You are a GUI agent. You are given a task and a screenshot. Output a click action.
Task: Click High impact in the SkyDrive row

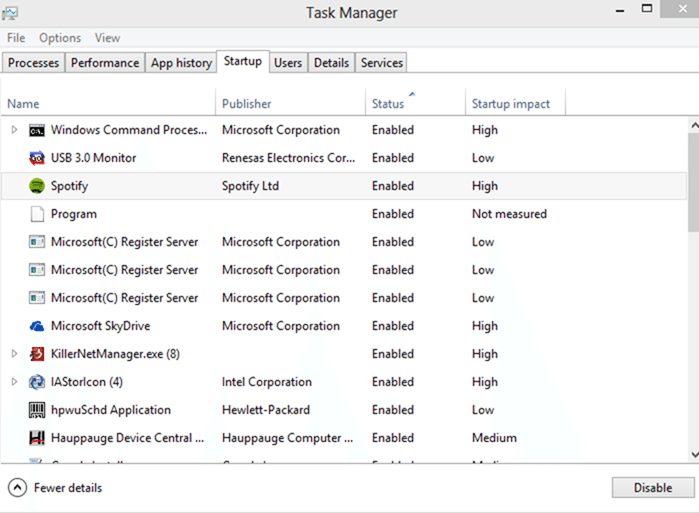pyautogui.click(x=485, y=326)
